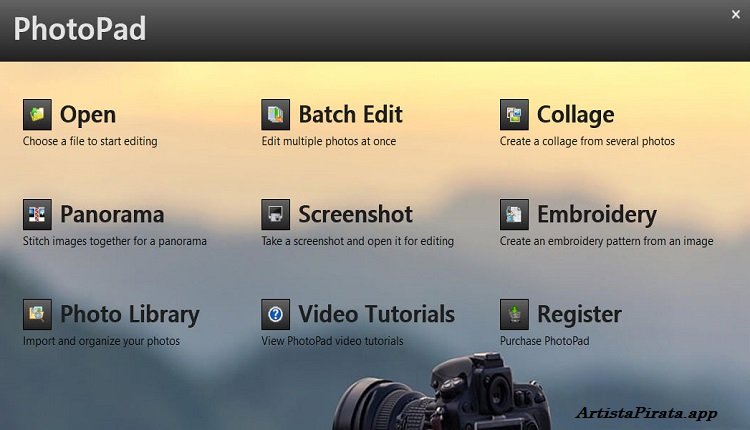Click the Screenshot monitor icon

coord(275,215)
